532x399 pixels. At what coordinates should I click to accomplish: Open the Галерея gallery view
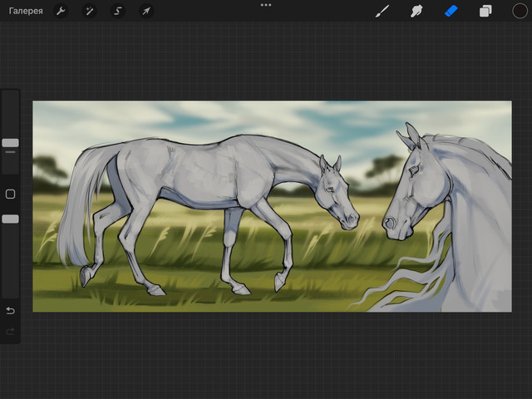coord(26,11)
